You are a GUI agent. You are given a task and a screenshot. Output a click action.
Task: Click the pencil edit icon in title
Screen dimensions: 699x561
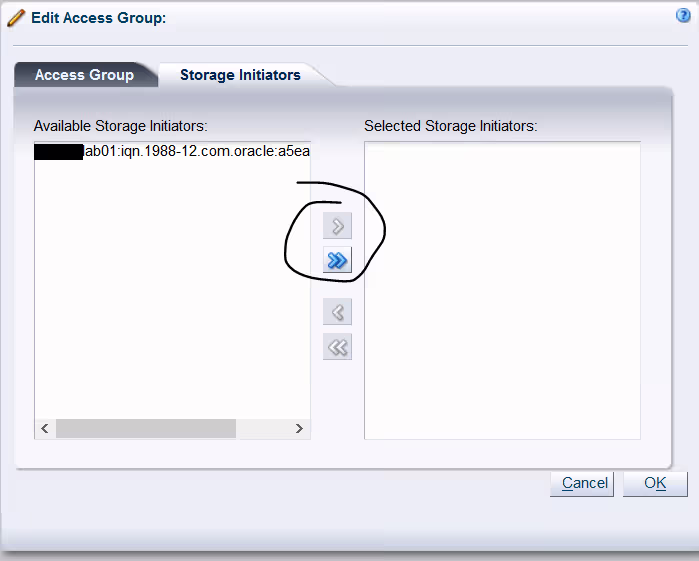(16, 18)
